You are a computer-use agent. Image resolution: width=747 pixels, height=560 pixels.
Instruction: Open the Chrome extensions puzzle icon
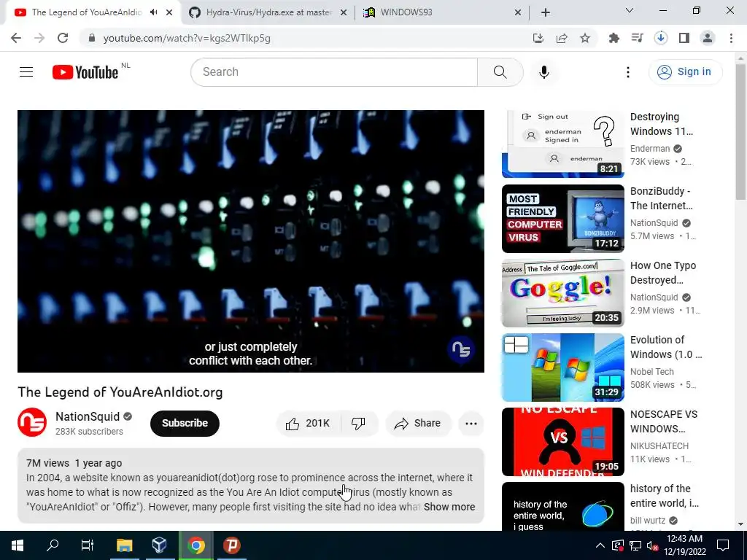point(614,38)
